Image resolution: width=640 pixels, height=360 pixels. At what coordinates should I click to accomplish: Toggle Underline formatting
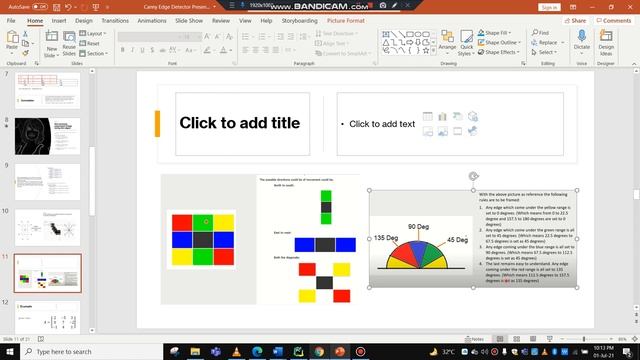tap(142, 50)
